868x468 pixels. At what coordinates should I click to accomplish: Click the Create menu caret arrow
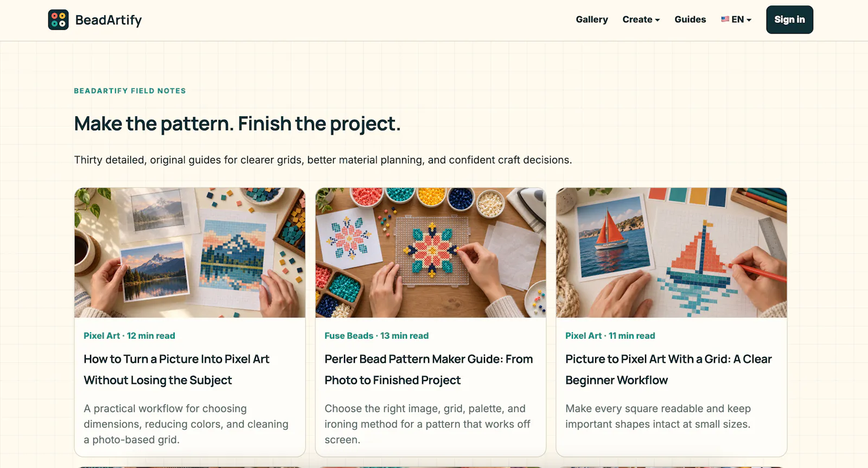click(x=658, y=20)
